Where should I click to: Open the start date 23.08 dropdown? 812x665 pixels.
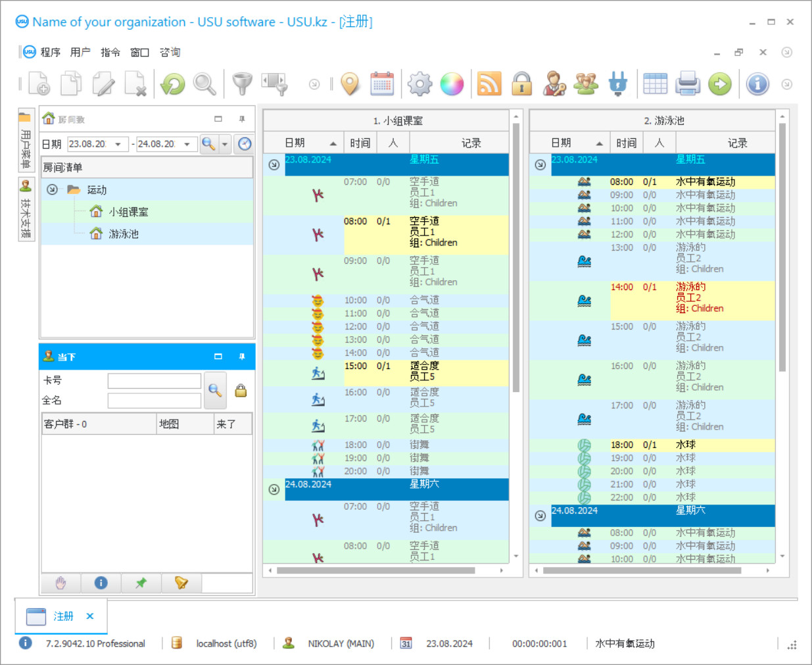click(118, 144)
